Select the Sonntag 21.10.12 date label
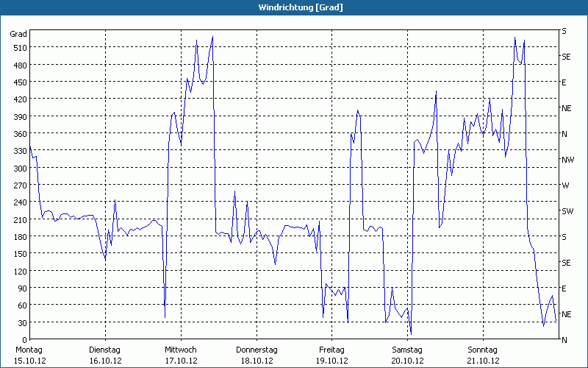588x368 pixels. 483,355
